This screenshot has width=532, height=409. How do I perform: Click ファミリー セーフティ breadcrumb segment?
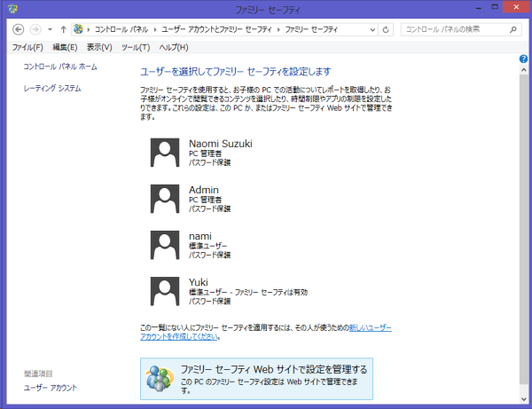pyautogui.click(x=311, y=29)
